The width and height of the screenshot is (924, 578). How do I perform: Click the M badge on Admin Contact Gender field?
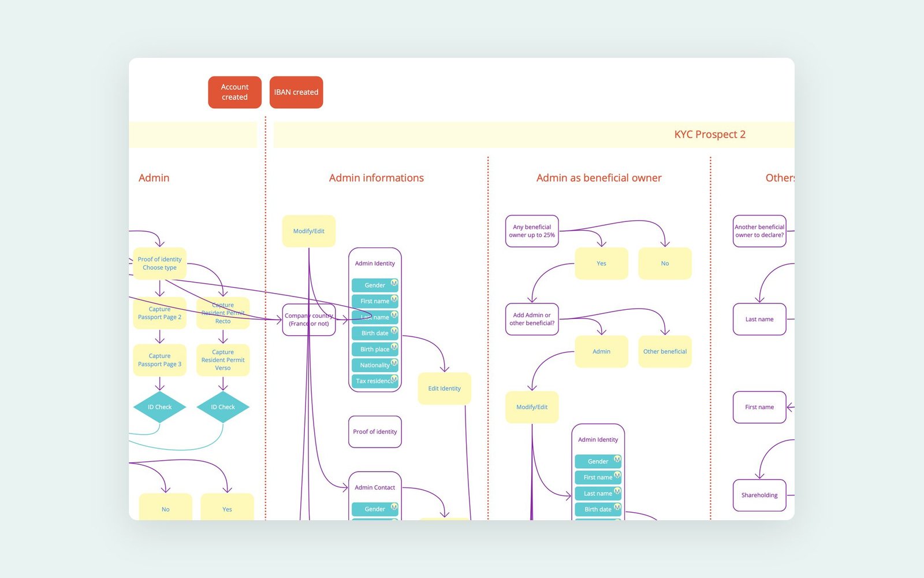[394, 507]
